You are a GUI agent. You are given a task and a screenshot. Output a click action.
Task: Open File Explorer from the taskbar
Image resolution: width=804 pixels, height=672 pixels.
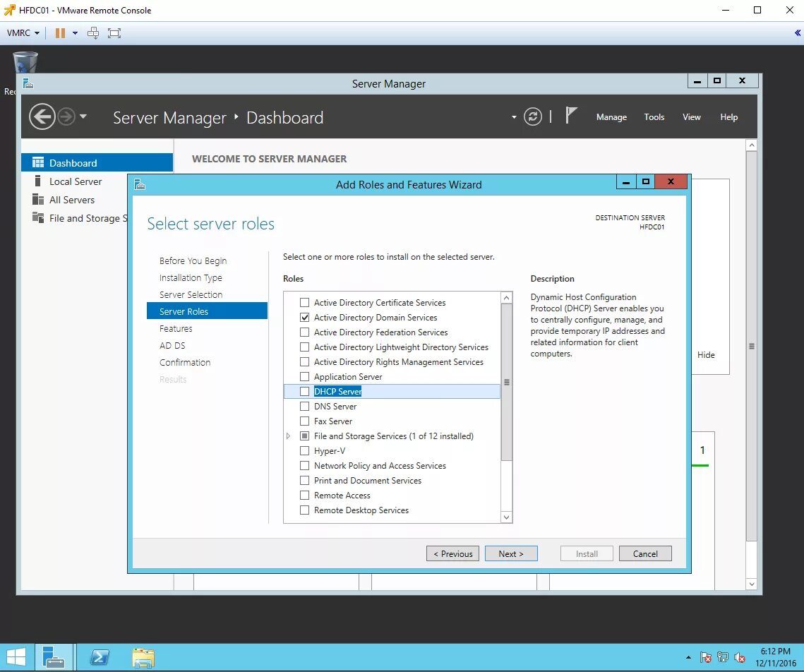(x=143, y=658)
